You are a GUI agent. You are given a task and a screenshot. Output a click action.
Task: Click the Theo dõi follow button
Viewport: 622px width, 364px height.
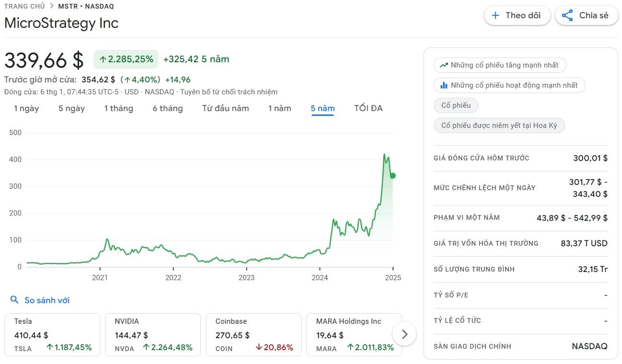[x=517, y=15]
